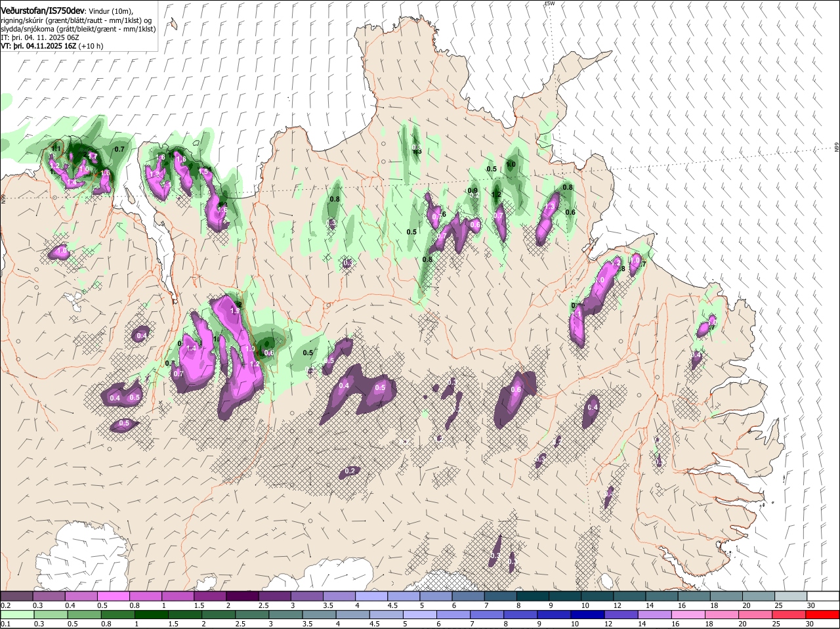
Task: Select dark purple snow swatch between 2 and 2.5
Action: click(242, 596)
